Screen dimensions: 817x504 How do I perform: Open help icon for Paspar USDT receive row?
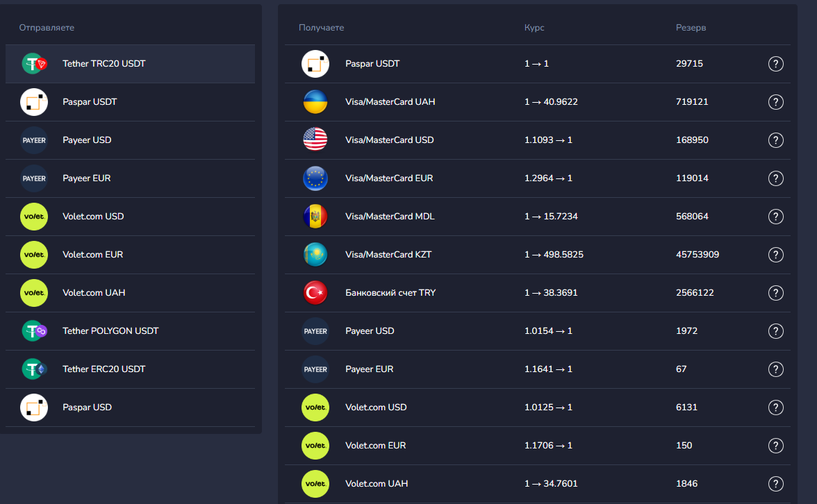[x=776, y=64]
